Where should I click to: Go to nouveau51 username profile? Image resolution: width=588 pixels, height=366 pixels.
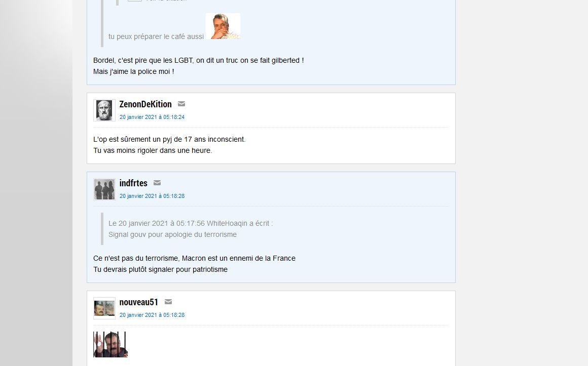click(x=139, y=302)
